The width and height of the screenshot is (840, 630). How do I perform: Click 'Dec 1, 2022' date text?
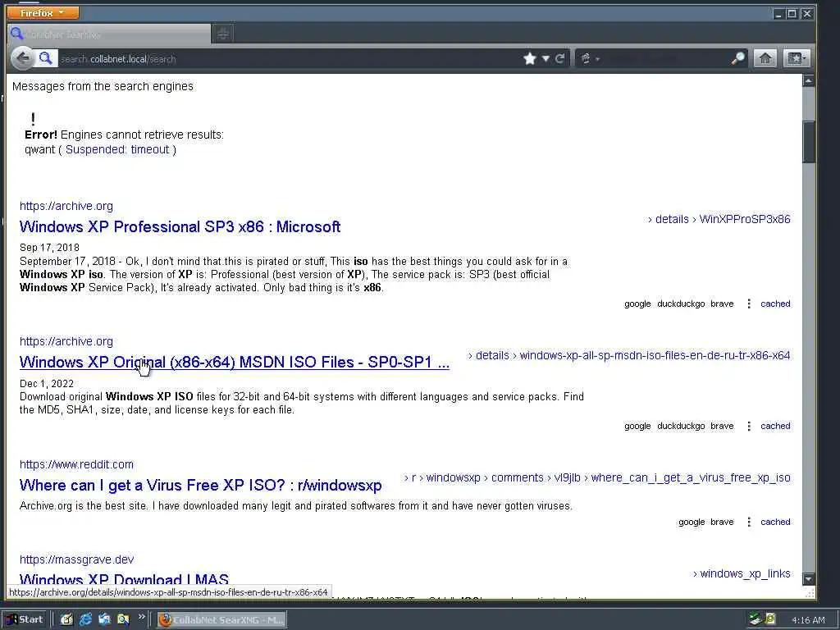pyautogui.click(x=47, y=384)
